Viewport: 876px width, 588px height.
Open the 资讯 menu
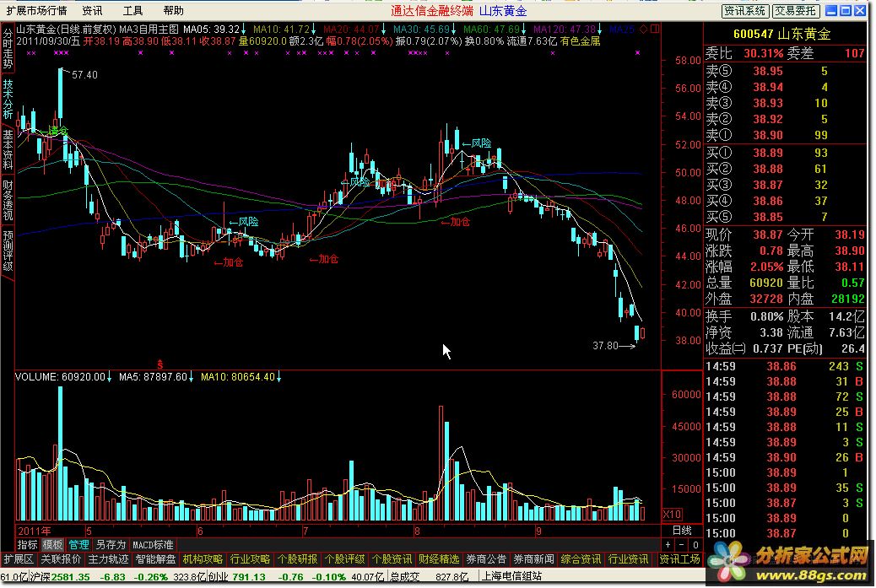[92, 11]
